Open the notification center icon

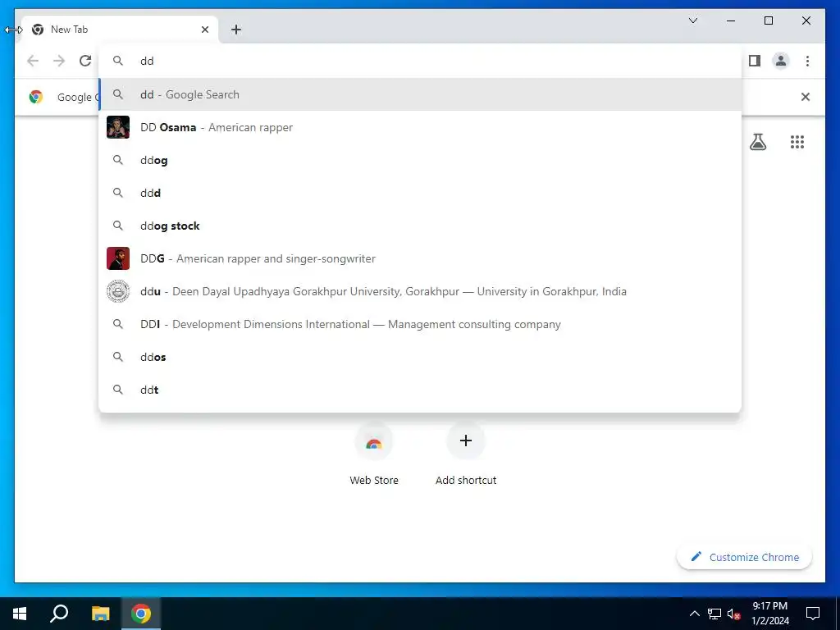(x=813, y=614)
